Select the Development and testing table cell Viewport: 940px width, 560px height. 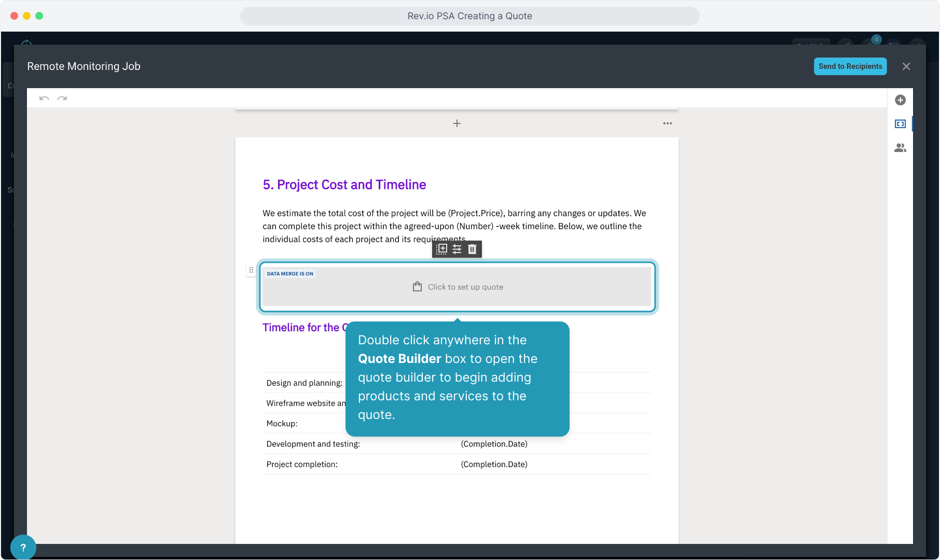click(x=313, y=444)
